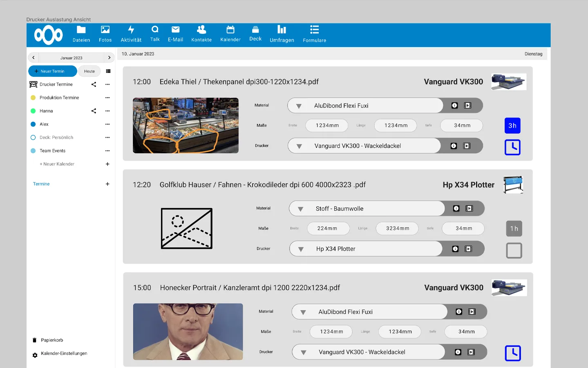Viewport: 588px width, 368px height.
Task: Select the "Januar 2023" month label
Action: coord(72,58)
